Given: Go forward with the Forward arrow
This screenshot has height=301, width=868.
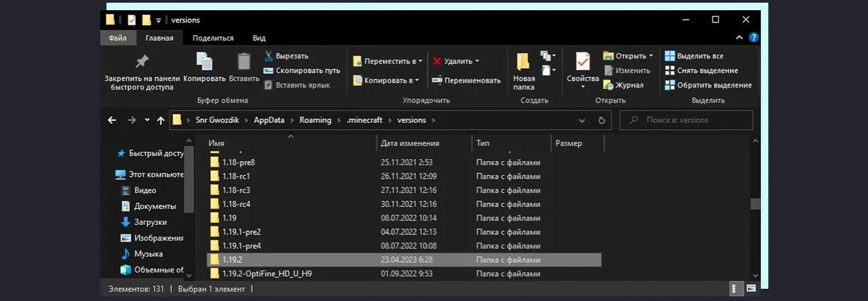Looking at the screenshot, I should [132, 120].
